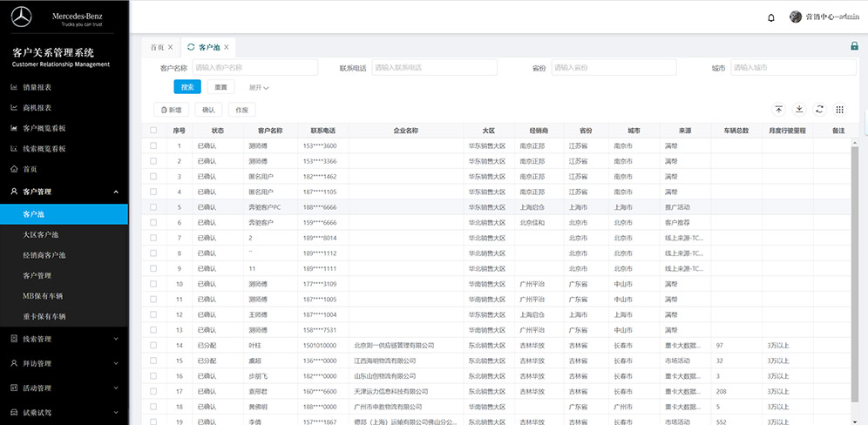
Task: Check the checkbox for row 1
Action: coord(153,145)
